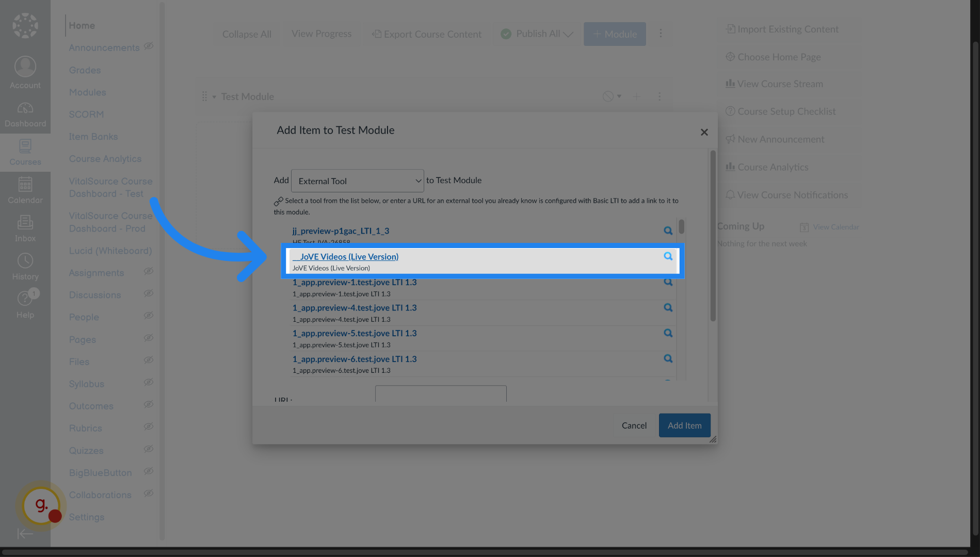This screenshot has height=557, width=980.
Task: Open the Help menu in global navigation
Action: pos(25,305)
